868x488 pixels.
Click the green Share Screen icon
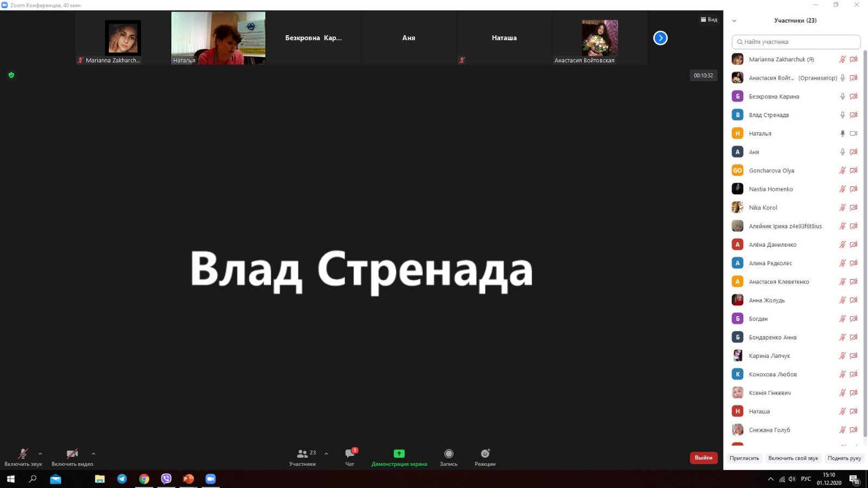399,454
